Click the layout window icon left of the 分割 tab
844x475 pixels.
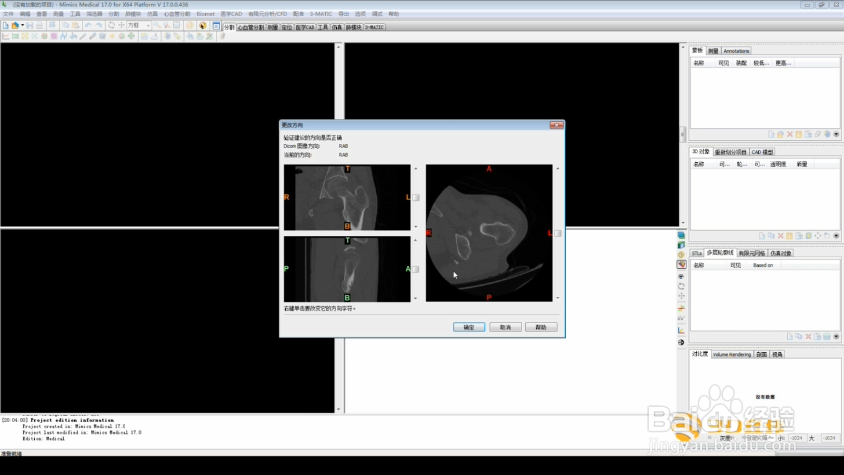pyautogui.click(x=216, y=26)
